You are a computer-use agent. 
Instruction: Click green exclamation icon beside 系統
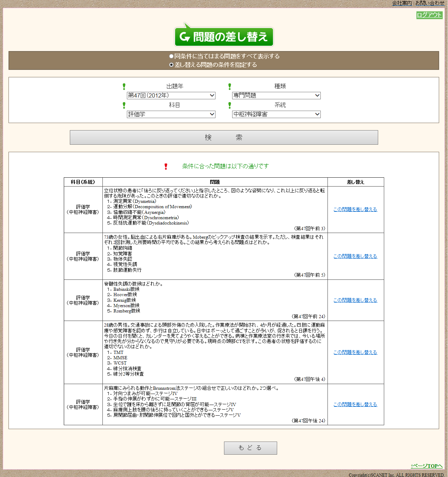(230, 105)
